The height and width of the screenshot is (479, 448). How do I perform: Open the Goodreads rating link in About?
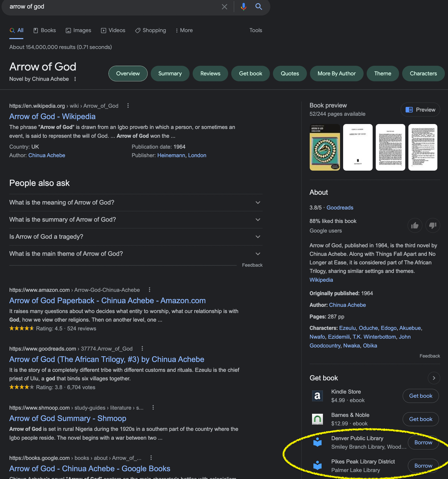coord(340,208)
